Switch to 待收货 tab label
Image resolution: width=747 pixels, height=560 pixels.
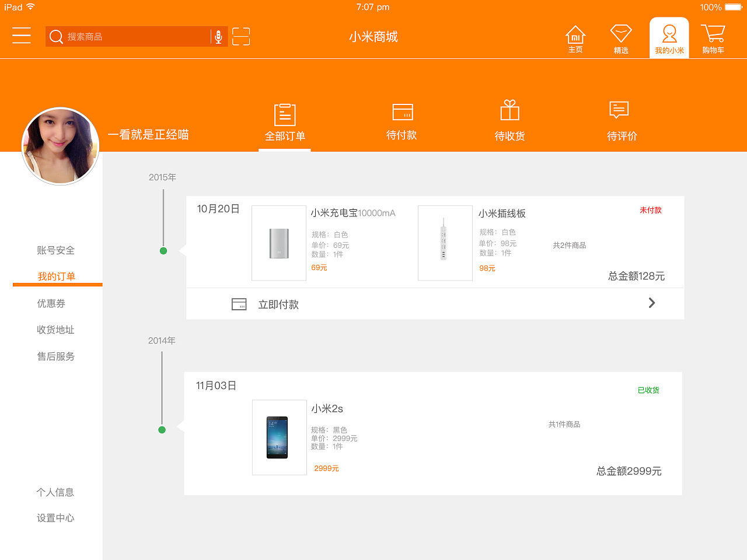coord(509,136)
